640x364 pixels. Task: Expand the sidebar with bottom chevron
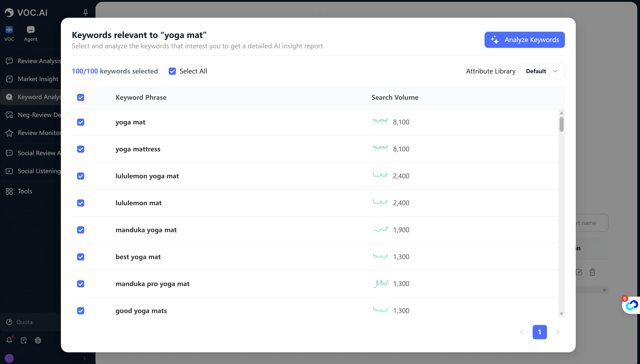pos(84,358)
